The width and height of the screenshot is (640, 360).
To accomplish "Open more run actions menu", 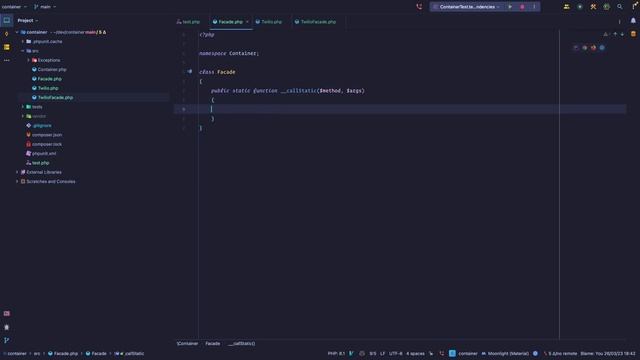I will point(534,7).
